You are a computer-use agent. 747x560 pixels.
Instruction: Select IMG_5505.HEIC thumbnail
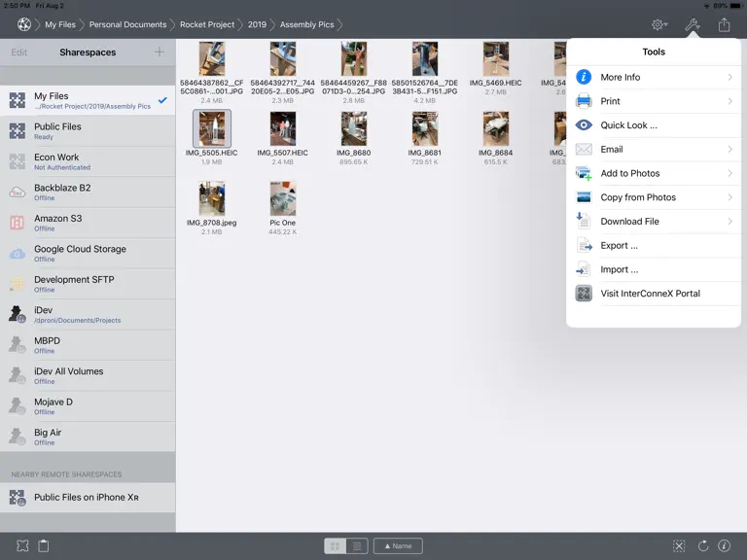[x=211, y=128]
